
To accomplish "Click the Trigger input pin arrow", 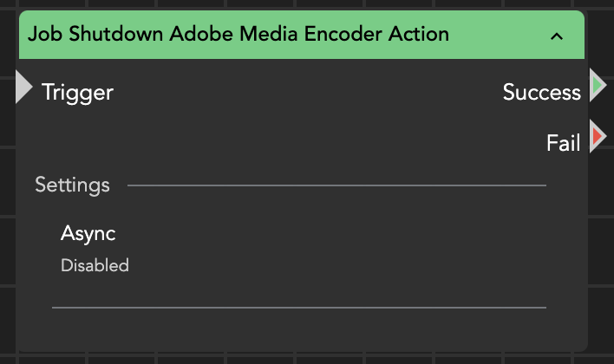I will tap(24, 88).
